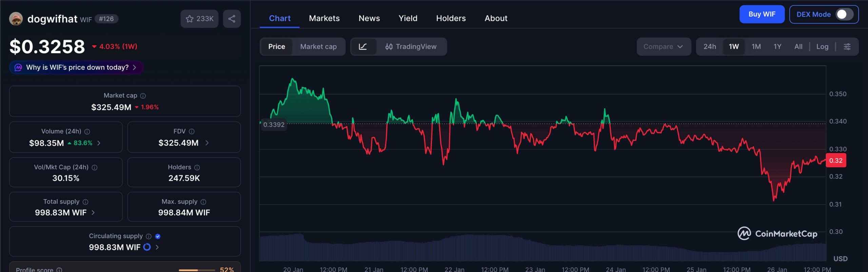Click the Profile score info icon
This screenshot has width=868, height=272.
point(59,270)
